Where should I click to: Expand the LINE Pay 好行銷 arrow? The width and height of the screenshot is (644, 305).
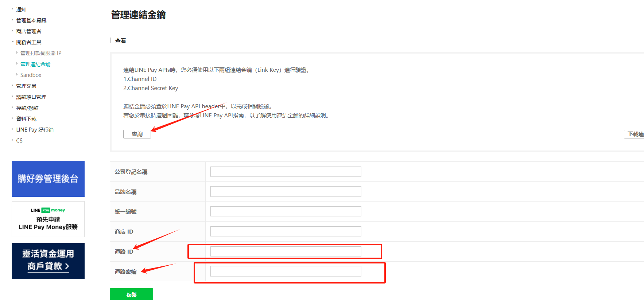(x=12, y=129)
